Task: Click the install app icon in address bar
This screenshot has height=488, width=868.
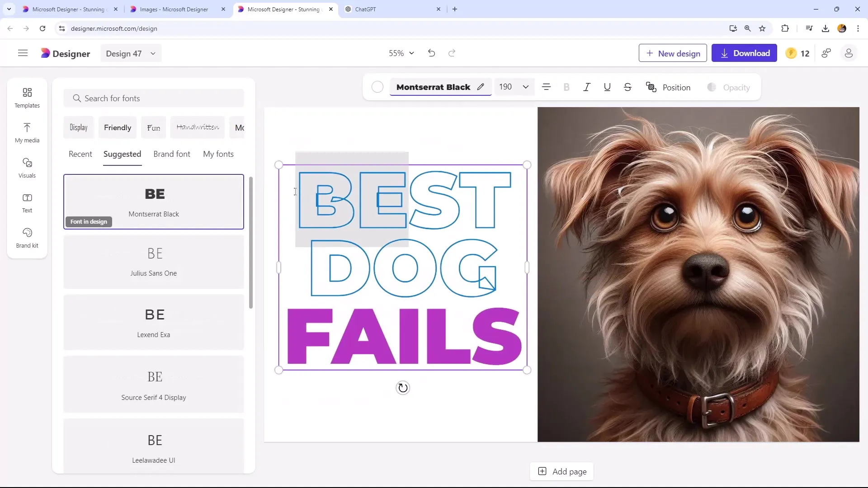Action: [x=733, y=28]
